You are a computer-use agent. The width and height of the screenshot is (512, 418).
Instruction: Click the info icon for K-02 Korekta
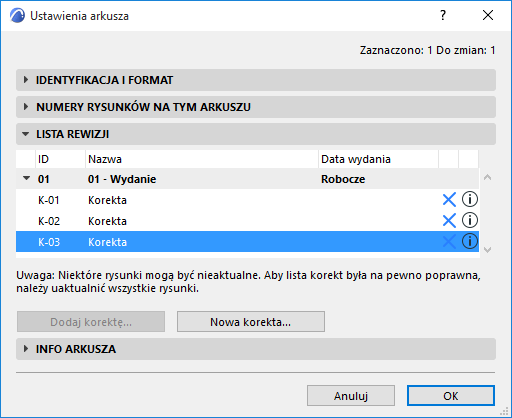pos(470,220)
